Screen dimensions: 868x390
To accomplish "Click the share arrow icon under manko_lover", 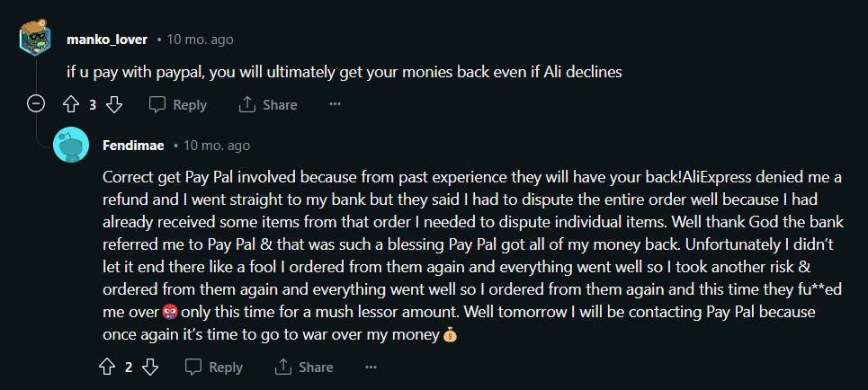I will click(x=247, y=105).
